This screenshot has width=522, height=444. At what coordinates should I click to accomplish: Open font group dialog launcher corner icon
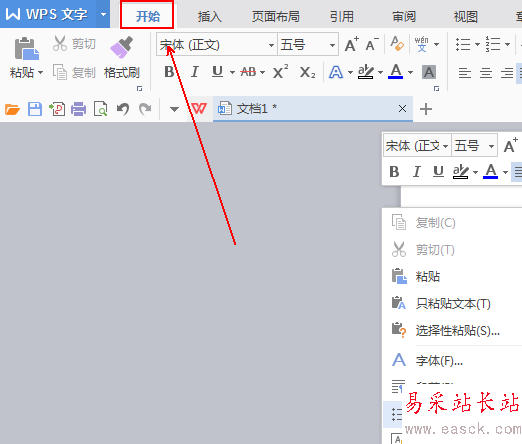tap(436, 88)
